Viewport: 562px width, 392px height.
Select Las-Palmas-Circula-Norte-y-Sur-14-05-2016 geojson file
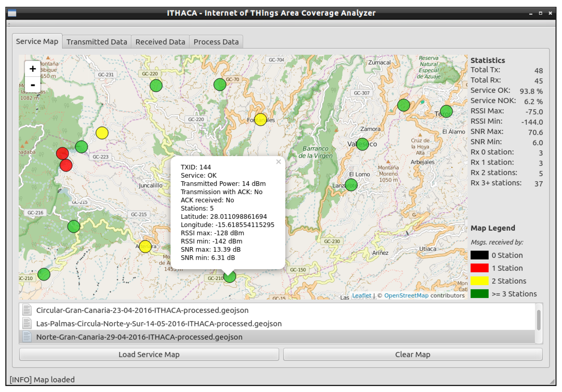point(277,324)
